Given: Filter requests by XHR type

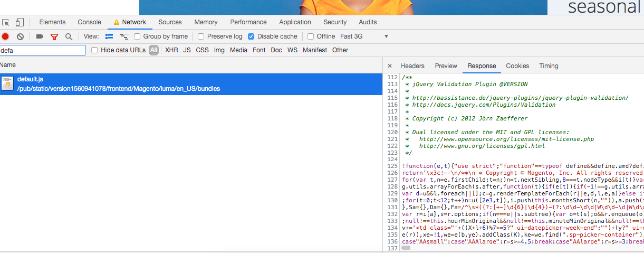Looking at the screenshot, I should pyautogui.click(x=171, y=50).
